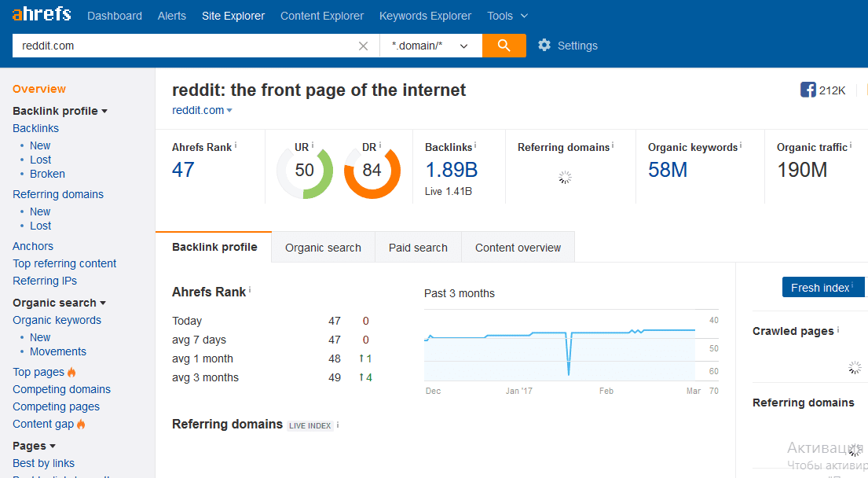
Task: Show info tooltip for Referring domains metric
Action: coord(612,145)
